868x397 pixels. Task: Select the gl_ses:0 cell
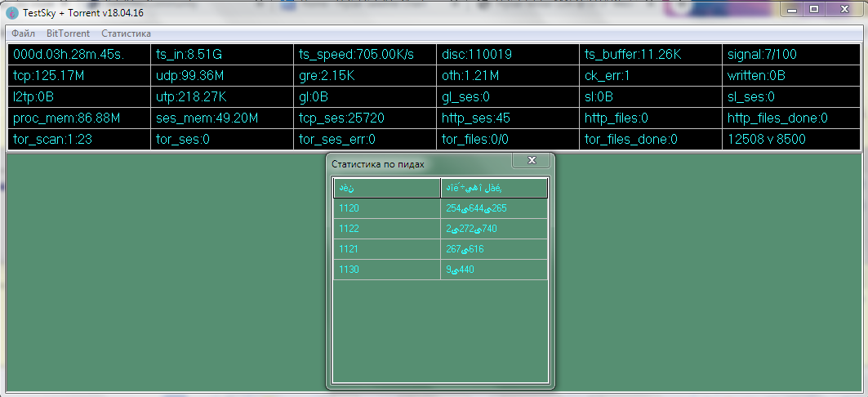tap(508, 97)
